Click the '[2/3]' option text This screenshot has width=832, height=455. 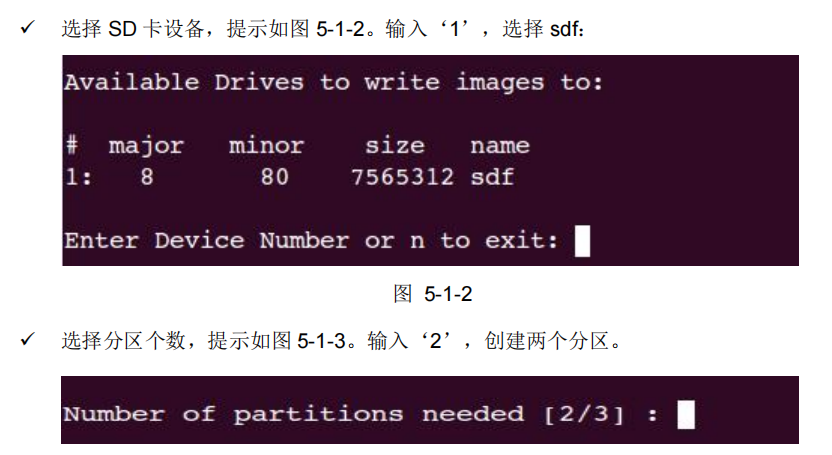point(583,414)
